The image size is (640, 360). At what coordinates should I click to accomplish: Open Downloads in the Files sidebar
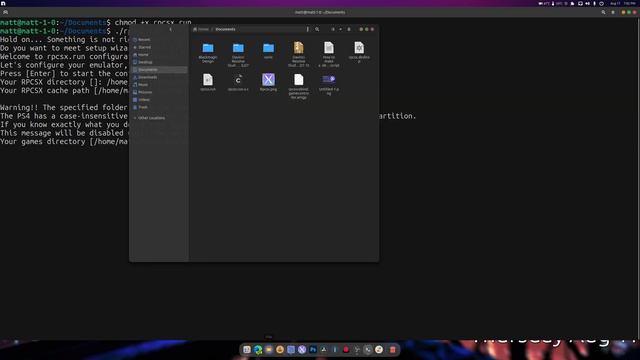coord(159,77)
